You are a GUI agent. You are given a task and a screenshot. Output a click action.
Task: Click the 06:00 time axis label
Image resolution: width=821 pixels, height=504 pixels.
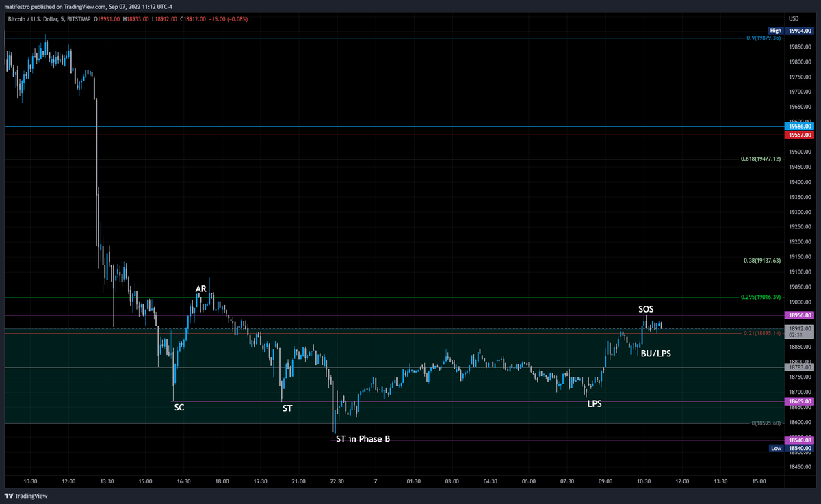click(528, 481)
